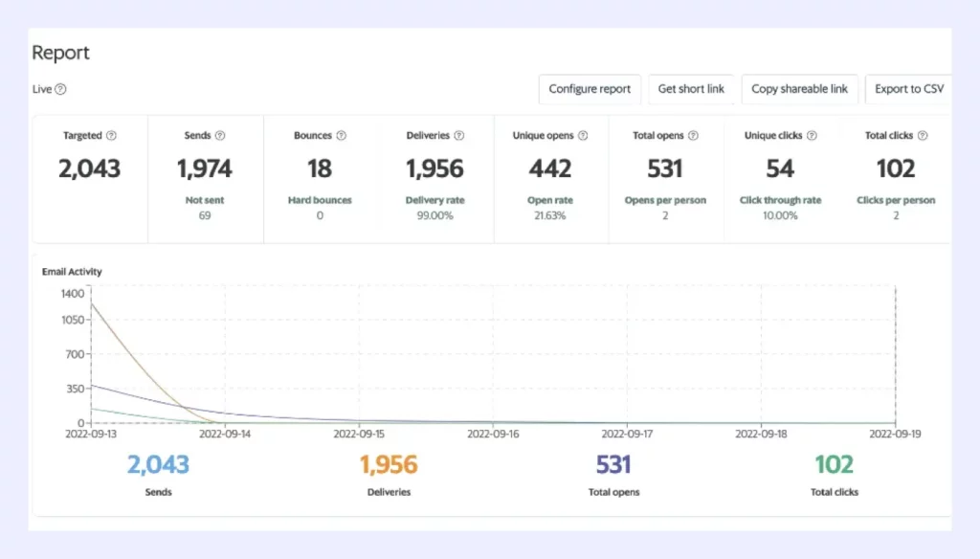Image resolution: width=980 pixels, height=559 pixels.
Task: Click the Hard bounces label
Action: pyautogui.click(x=320, y=200)
